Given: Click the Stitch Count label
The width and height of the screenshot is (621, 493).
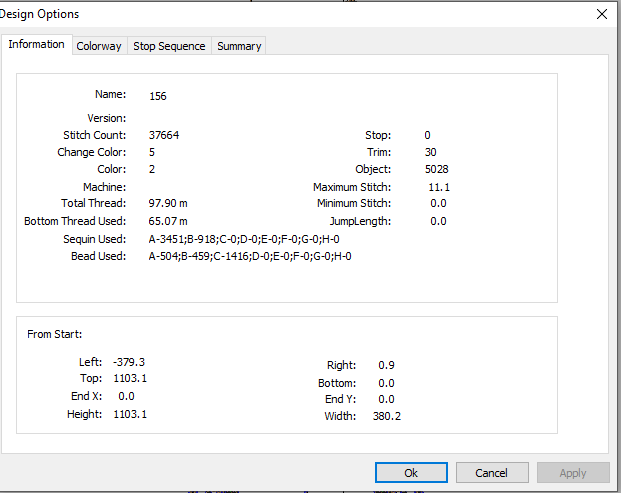Looking at the screenshot, I should tap(95, 135).
